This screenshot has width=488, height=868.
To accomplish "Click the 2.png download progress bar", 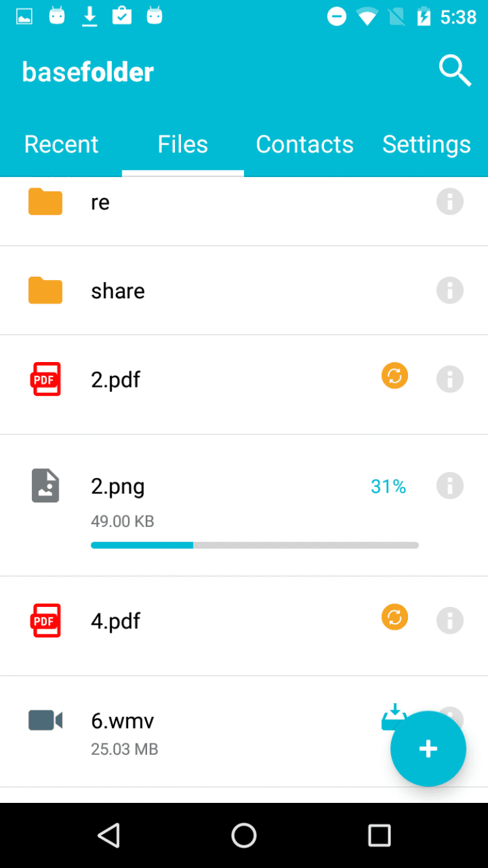I will pos(254,545).
